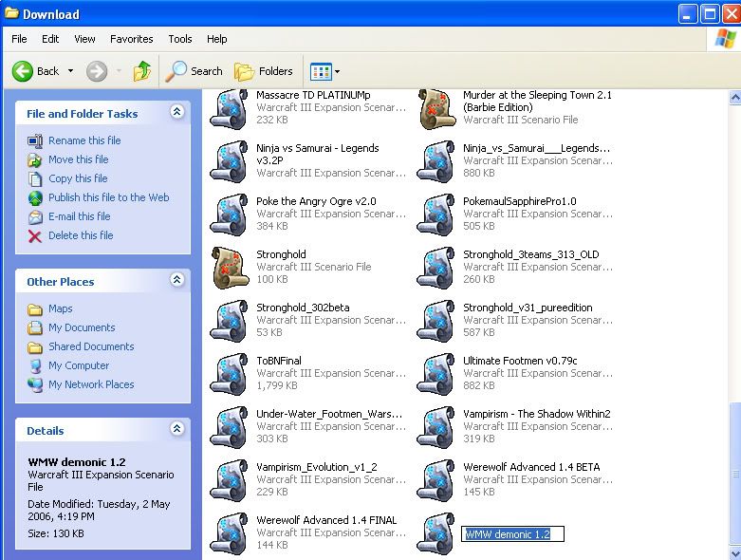Viewport: 741px width, 560px height.
Task: Go up one folder level icon
Action: pyautogui.click(x=141, y=71)
